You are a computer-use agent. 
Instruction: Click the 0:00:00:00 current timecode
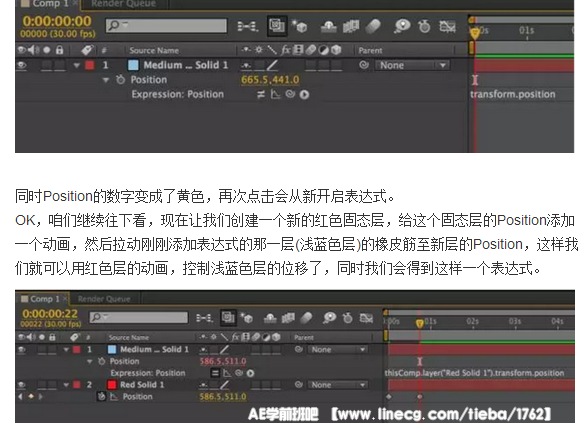pos(57,21)
